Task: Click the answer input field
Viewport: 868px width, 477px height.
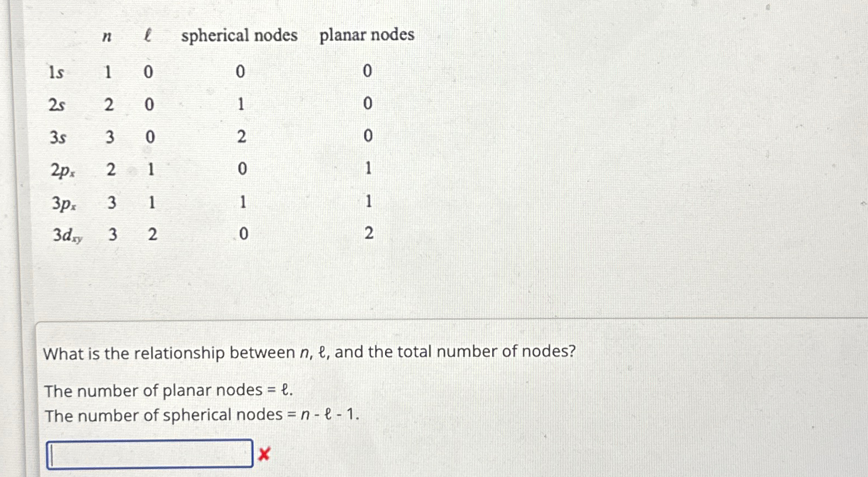Action: coord(149,453)
